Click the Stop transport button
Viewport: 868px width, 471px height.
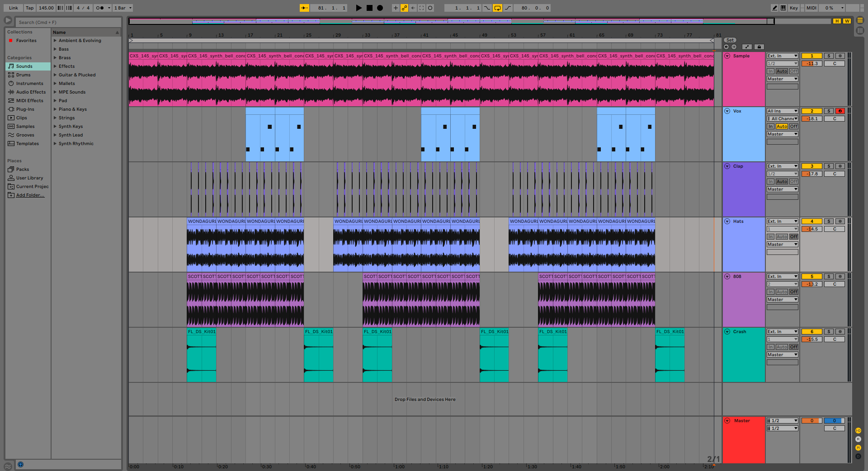pyautogui.click(x=369, y=8)
